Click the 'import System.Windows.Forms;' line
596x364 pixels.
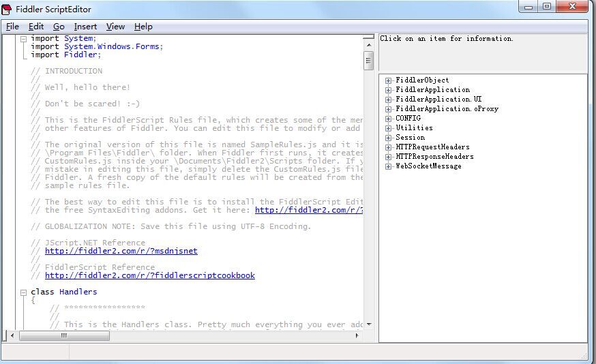[97, 46]
